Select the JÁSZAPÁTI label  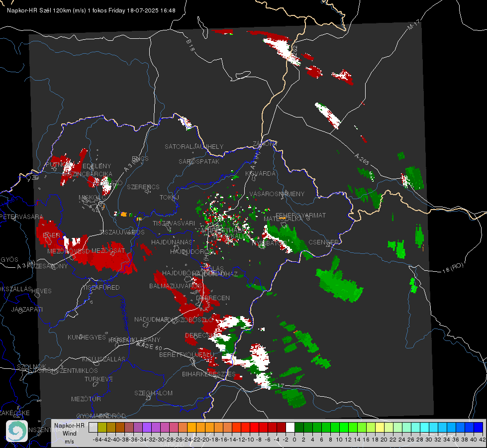[27, 309]
